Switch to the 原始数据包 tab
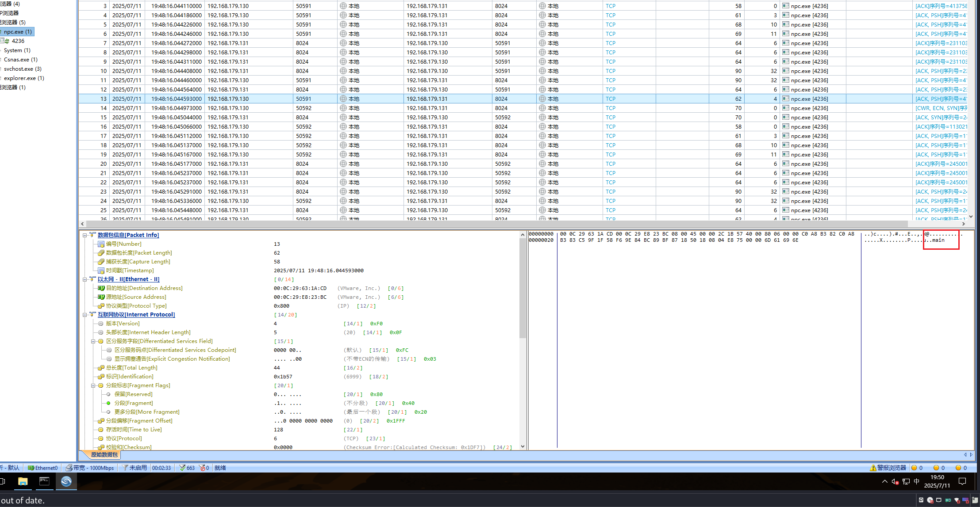This screenshot has height=507, width=980. coord(104,454)
